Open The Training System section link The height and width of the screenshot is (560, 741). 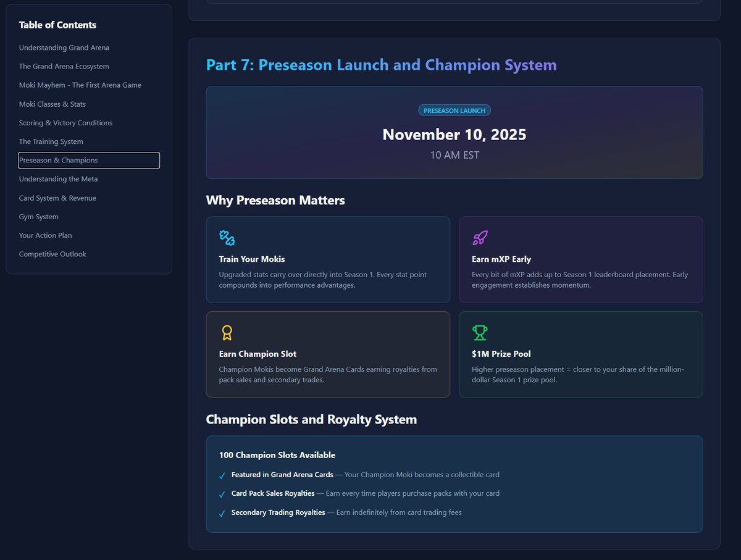51,141
